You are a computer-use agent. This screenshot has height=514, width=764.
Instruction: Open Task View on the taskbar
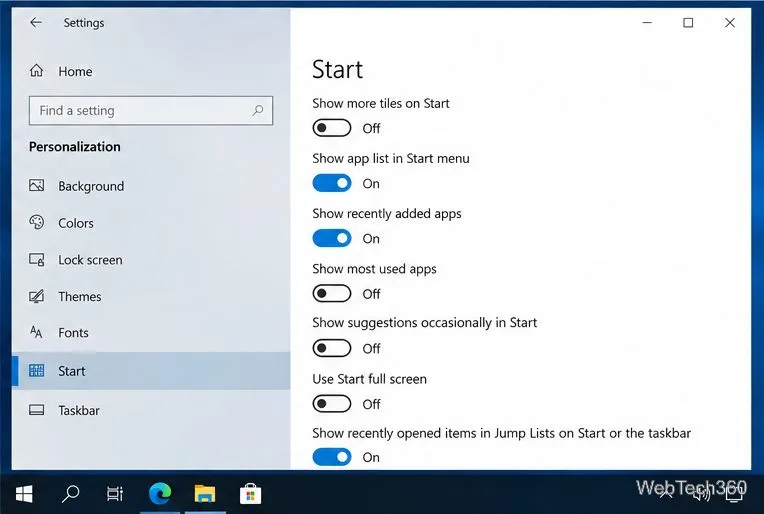(x=115, y=494)
